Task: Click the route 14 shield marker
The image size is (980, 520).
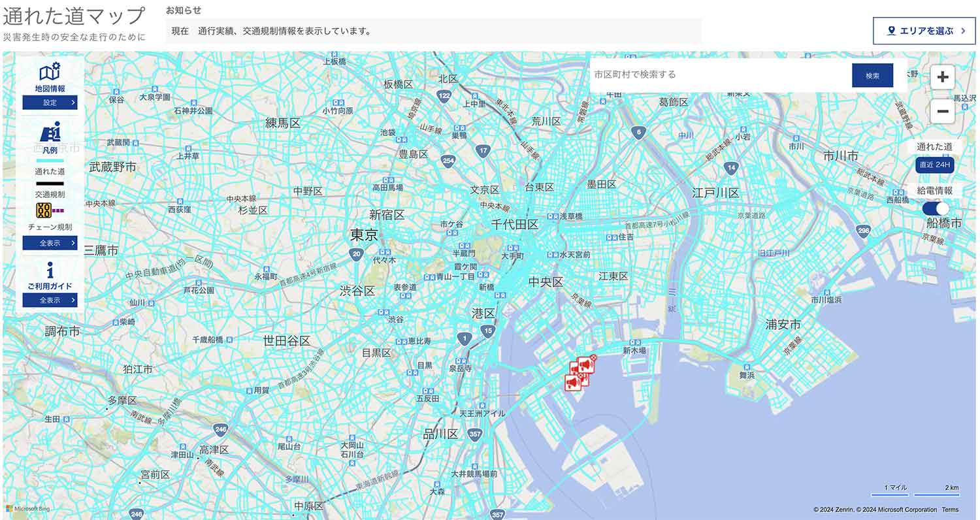Action: pos(731,168)
